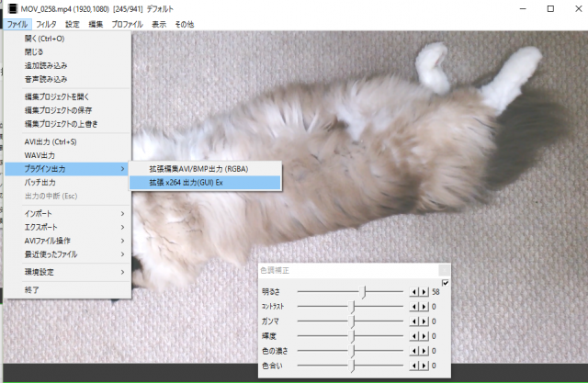The height and width of the screenshot is (383, 588).
Task: Close the 色調補正 panel with its X
Action: click(x=445, y=270)
